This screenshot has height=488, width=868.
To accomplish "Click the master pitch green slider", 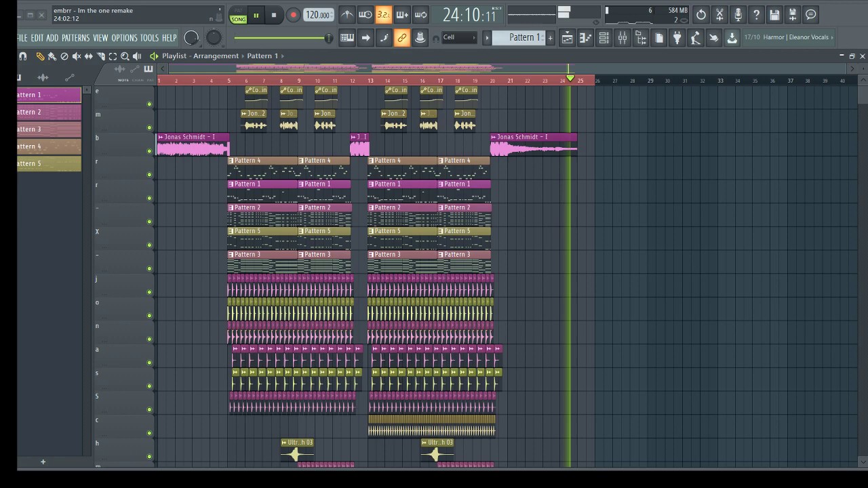I will point(283,38).
